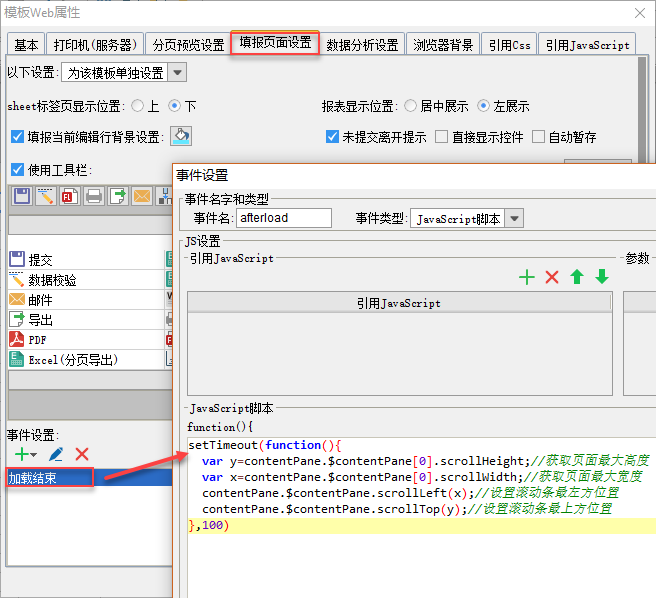Add a referenced JavaScript with green plus
This screenshot has width=656, height=598.
point(527,277)
